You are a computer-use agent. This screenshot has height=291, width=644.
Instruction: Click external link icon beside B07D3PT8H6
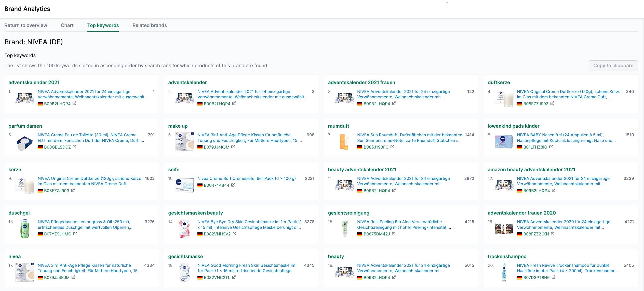click(553, 277)
